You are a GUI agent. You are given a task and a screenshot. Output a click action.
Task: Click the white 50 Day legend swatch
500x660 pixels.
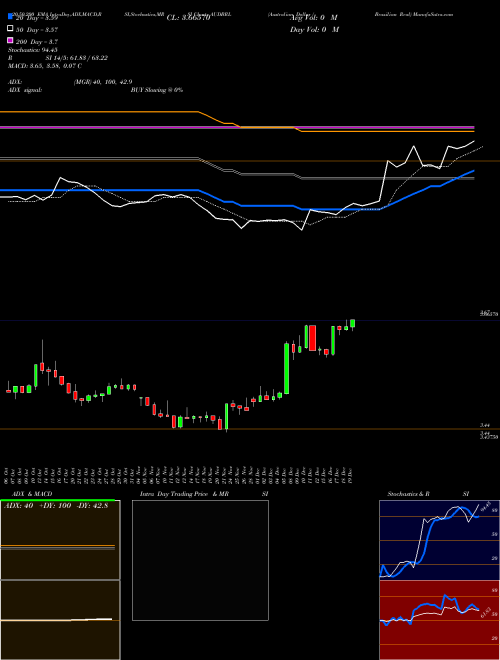10,29
